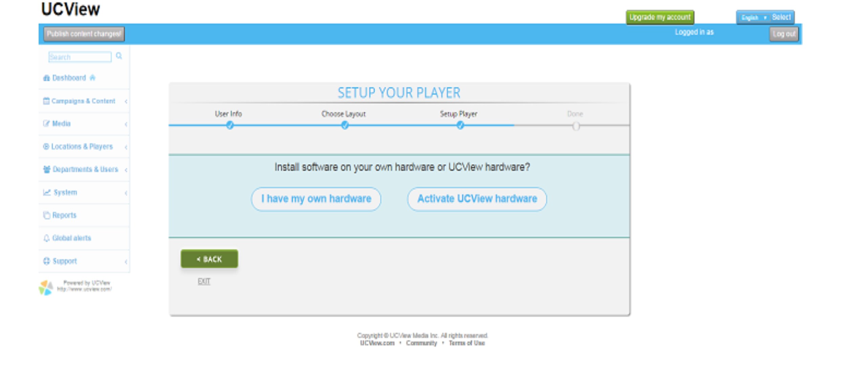Choose Activate UCView hardware
Viewport: 868px width, 373px height.
point(477,199)
